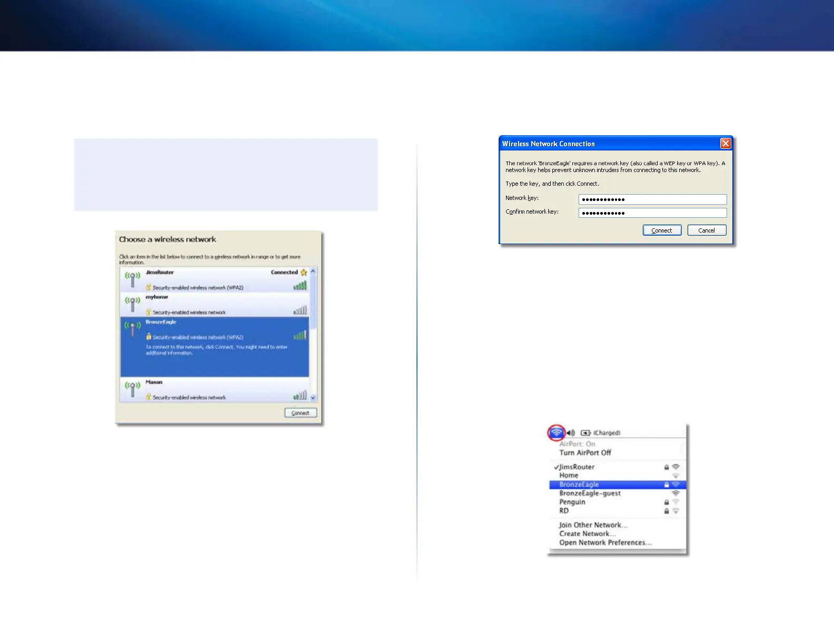Click Cancel in the network key dialog
Image resolution: width=834 pixels, height=644 pixels.
pos(707,230)
